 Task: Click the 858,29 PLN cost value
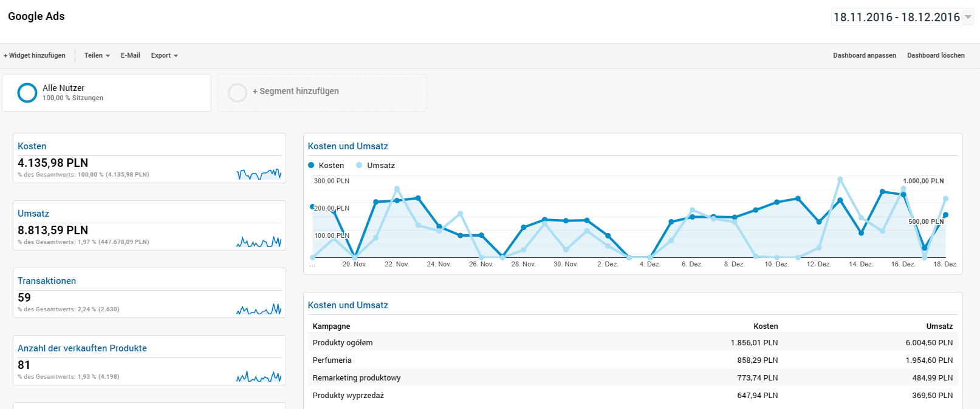758,360
